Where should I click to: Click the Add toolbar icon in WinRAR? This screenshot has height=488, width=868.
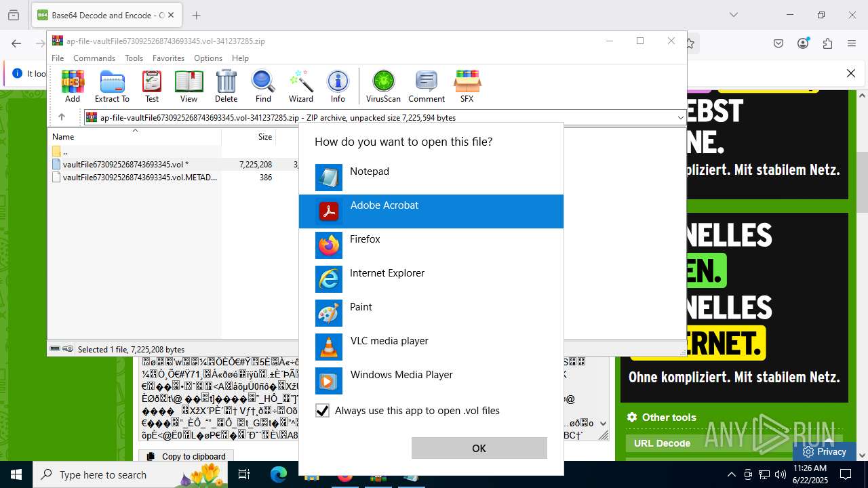tap(73, 86)
